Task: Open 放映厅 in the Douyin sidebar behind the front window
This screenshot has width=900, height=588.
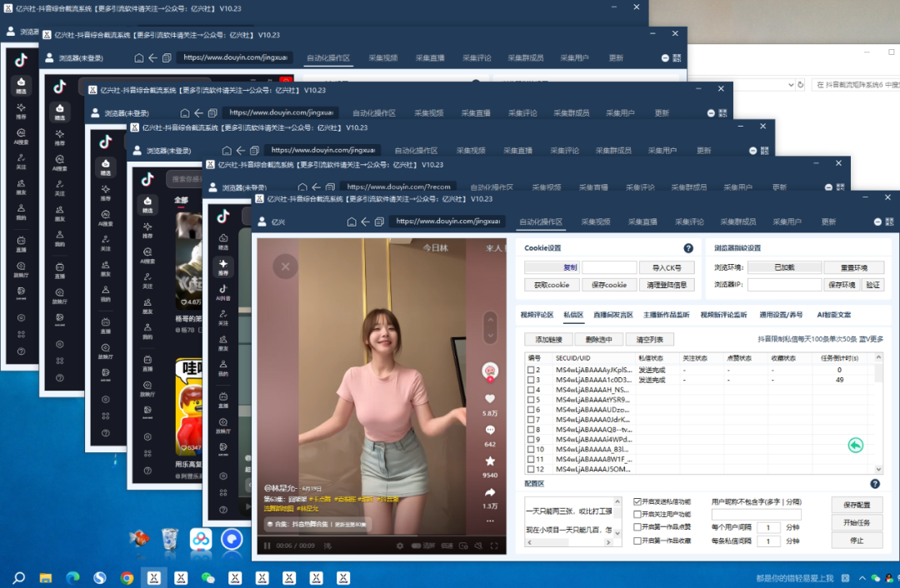Action: [223, 426]
